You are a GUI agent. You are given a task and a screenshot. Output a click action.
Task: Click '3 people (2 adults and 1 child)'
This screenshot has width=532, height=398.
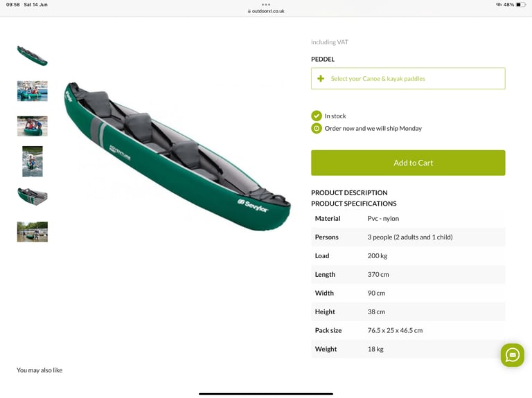point(410,237)
